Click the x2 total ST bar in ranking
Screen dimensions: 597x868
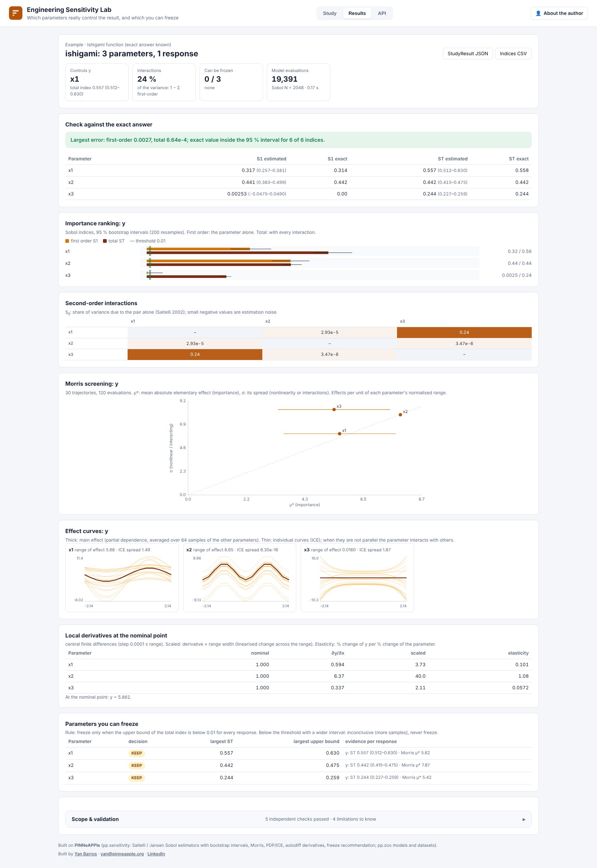point(218,265)
